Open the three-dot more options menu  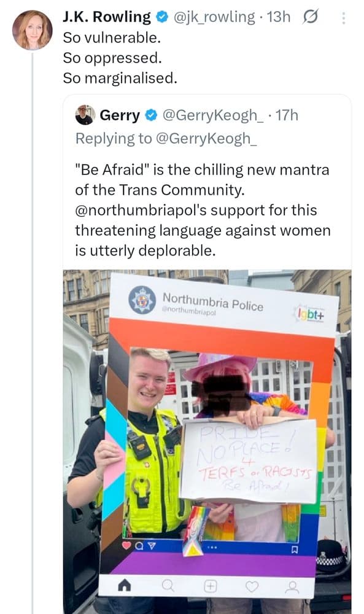pos(343,18)
